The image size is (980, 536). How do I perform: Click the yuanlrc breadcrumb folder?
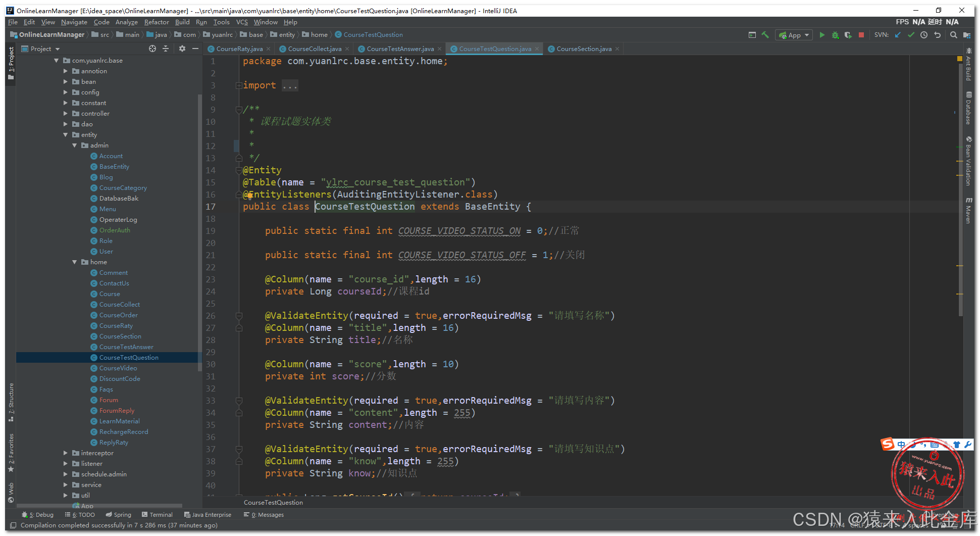tap(218, 35)
